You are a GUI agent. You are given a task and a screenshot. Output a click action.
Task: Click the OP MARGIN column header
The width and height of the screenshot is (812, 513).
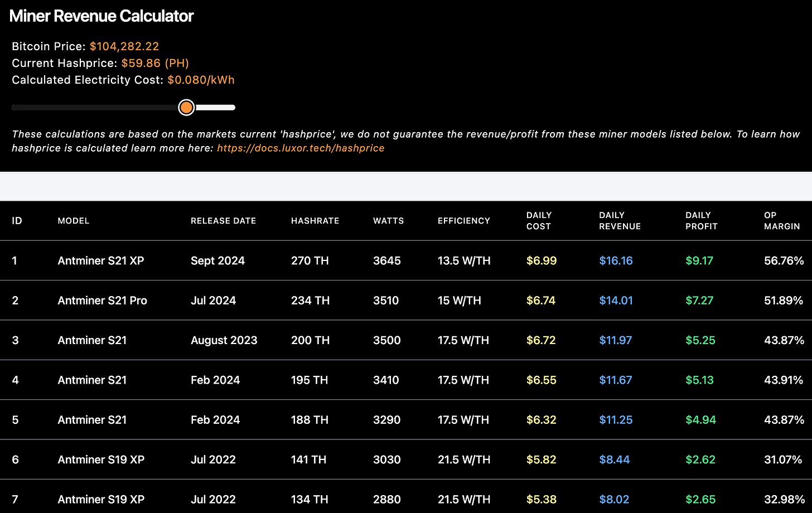click(782, 221)
